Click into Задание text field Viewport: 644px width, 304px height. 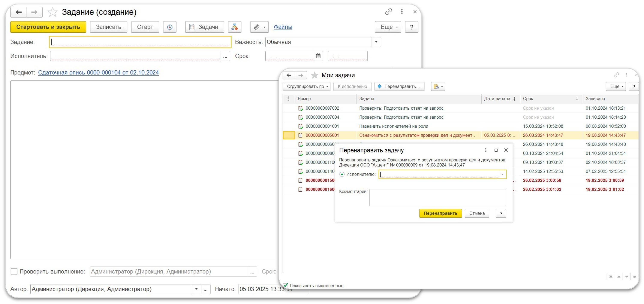140,42
